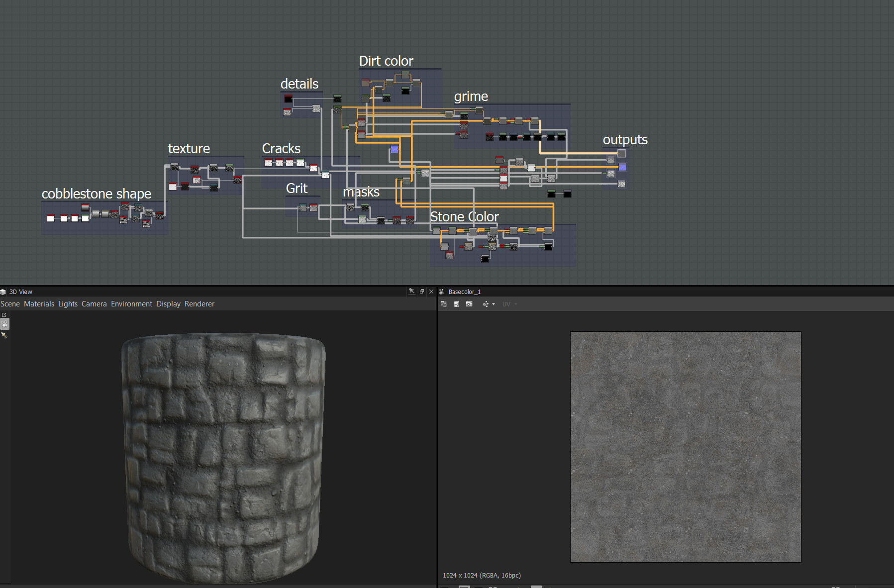Open the Materials menu of the 3D View
Viewport: 894px width, 588px height.
tap(39, 304)
